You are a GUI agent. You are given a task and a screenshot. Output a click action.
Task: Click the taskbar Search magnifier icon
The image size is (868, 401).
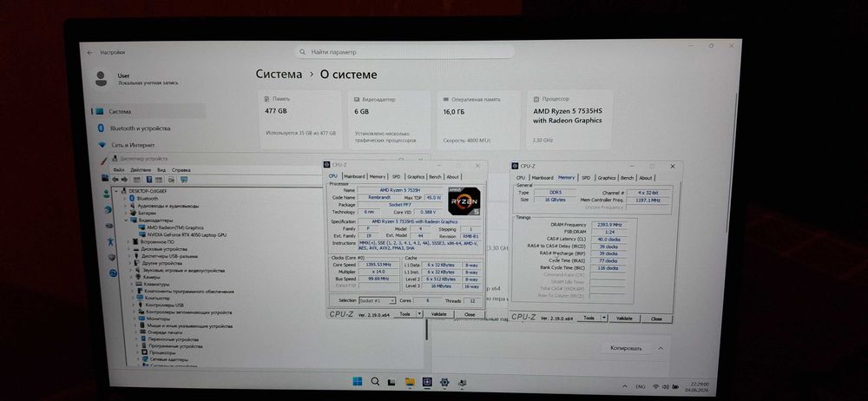point(375,382)
